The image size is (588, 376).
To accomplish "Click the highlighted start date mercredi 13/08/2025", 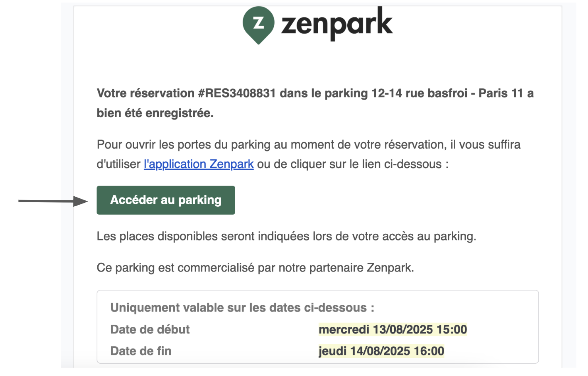I will pos(393,329).
